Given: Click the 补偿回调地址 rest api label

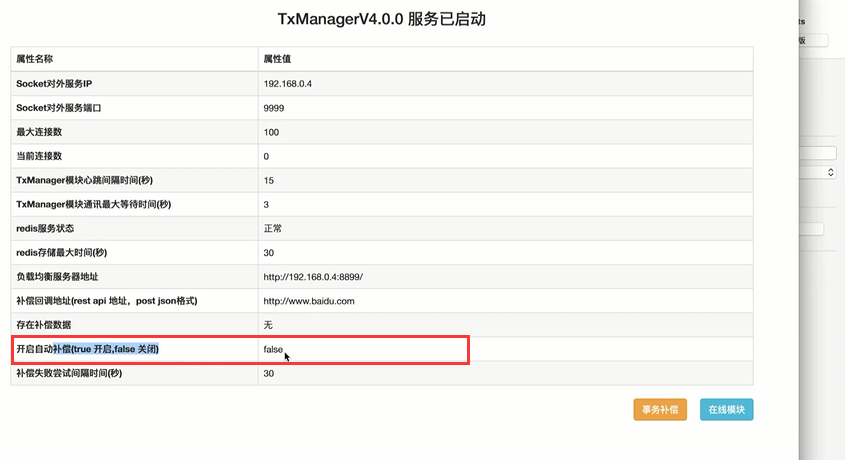Looking at the screenshot, I should (x=107, y=301).
